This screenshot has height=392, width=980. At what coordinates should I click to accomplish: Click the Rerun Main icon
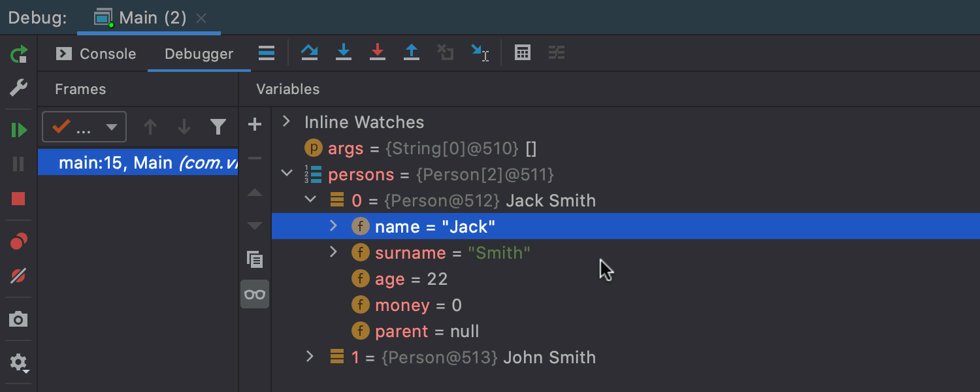tap(19, 54)
